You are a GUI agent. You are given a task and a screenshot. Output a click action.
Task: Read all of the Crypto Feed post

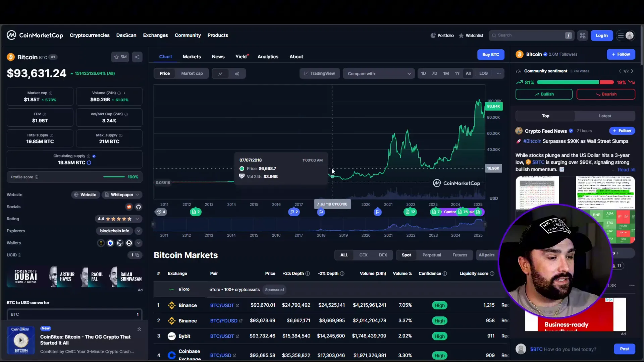coord(626,170)
